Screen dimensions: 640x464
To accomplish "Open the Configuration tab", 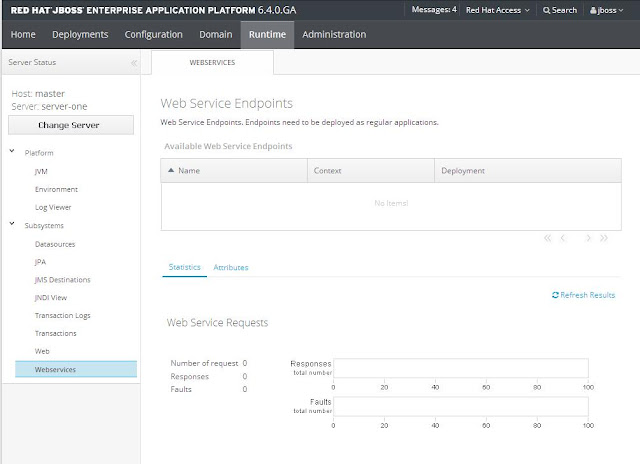I will (x=153, y=35).
